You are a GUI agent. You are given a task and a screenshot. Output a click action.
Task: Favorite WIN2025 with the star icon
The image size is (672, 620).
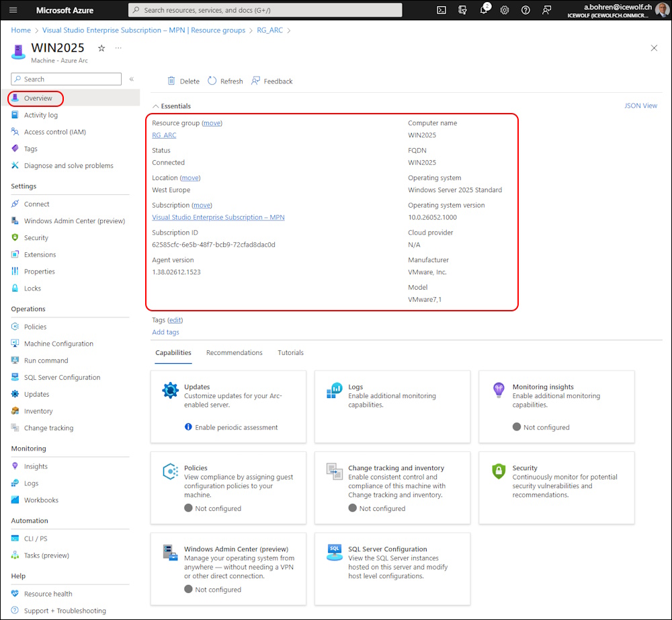(x=101, y=48)
